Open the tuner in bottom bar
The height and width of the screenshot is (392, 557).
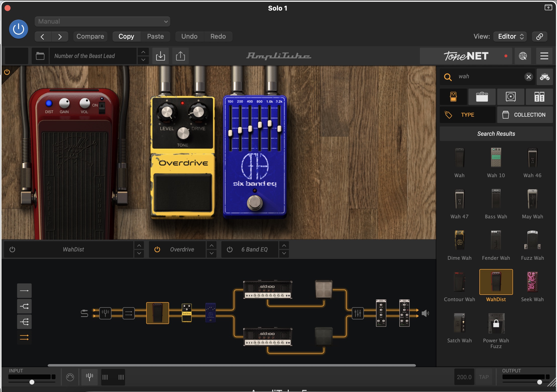(89, 377)
